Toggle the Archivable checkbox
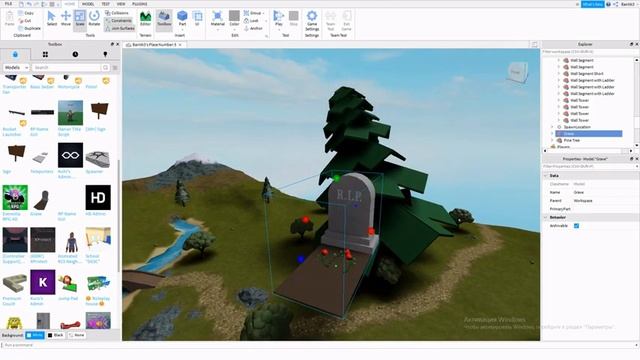 (x=576, y=226)
